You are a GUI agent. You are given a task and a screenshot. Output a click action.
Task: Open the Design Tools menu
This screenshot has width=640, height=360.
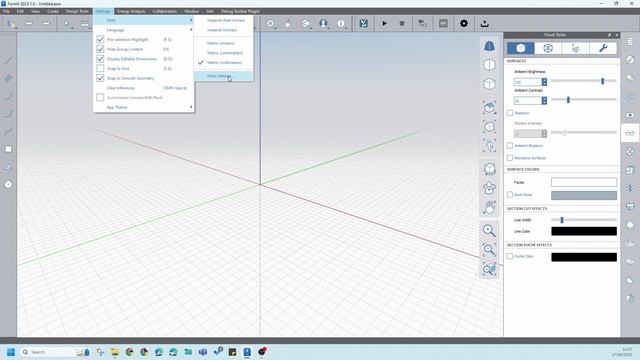pyautogui.click(x=77, y=11)
